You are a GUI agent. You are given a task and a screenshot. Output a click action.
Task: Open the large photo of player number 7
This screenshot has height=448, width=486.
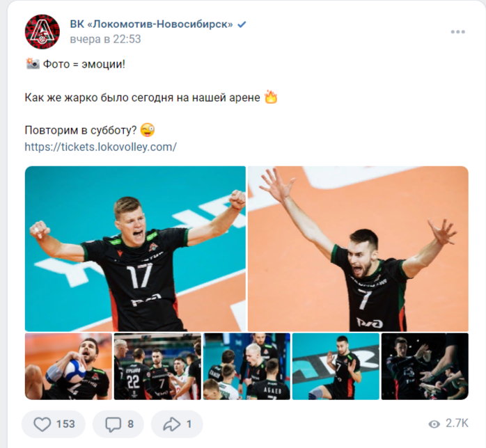pyautogui.click(x=358, y=248)
